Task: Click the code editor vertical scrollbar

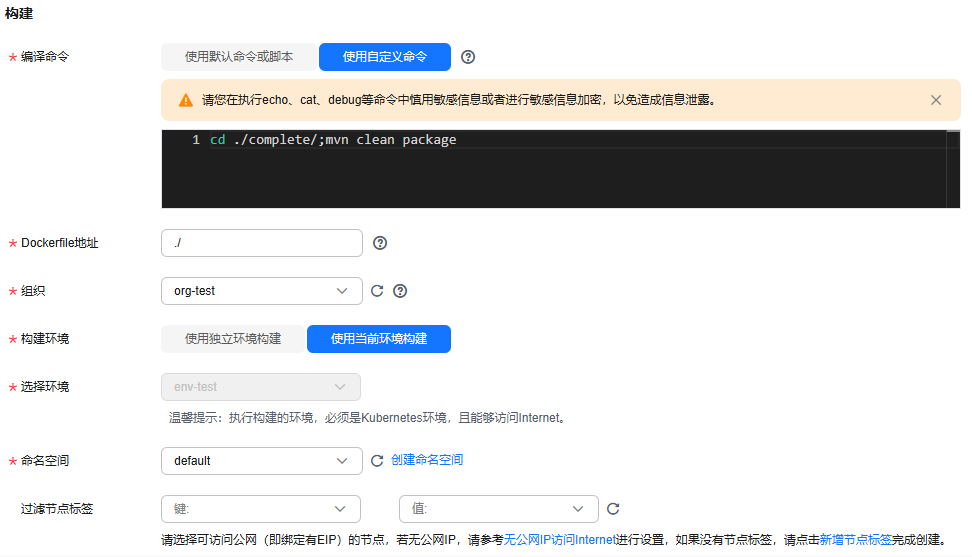Action: (953, 169)
